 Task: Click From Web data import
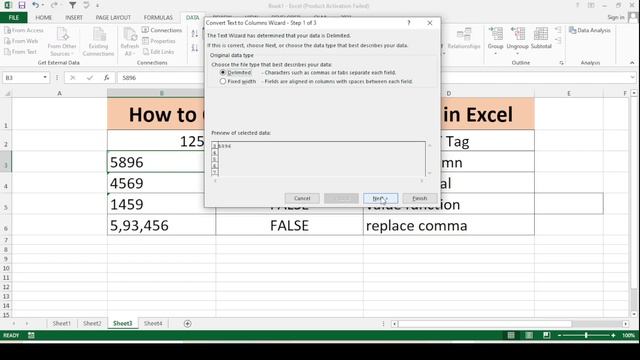point(21,41)
